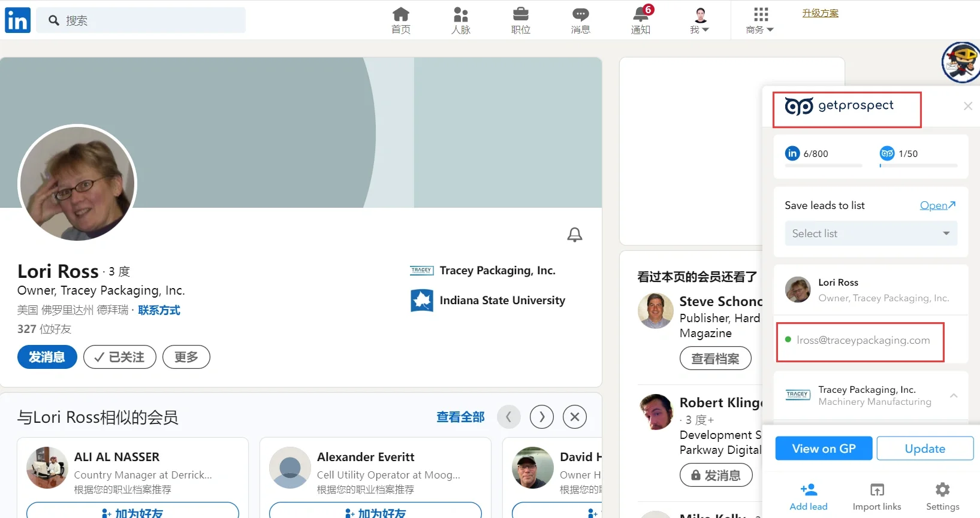Viewport: 980px width, 518px height.
Task: Open Jobs (职位) tab
Action: 521,20
